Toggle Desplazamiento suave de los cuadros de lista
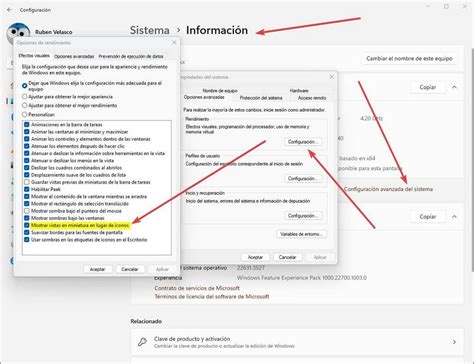The width and height of the screenshot is (474, 364). tap(27, 175)
